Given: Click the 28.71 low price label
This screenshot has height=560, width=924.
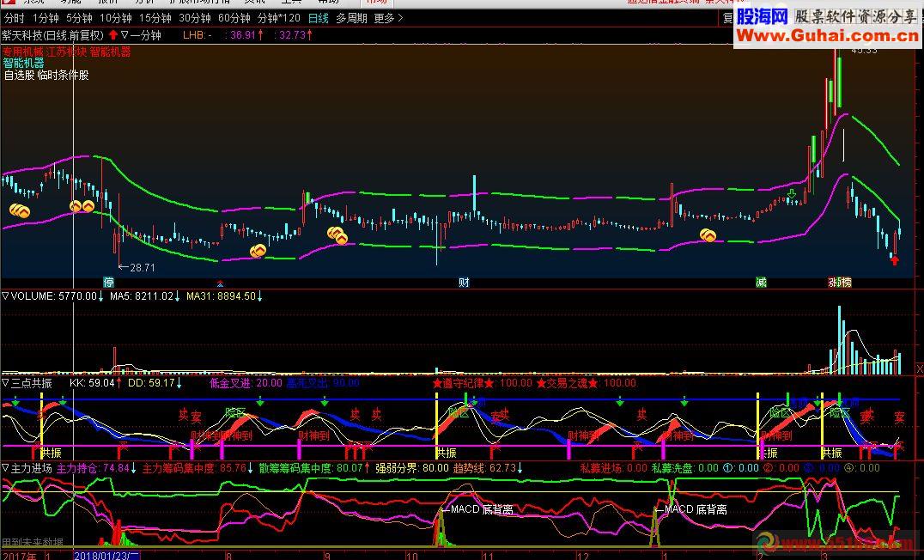Looking at the screenshot, I should coord(142,268).
